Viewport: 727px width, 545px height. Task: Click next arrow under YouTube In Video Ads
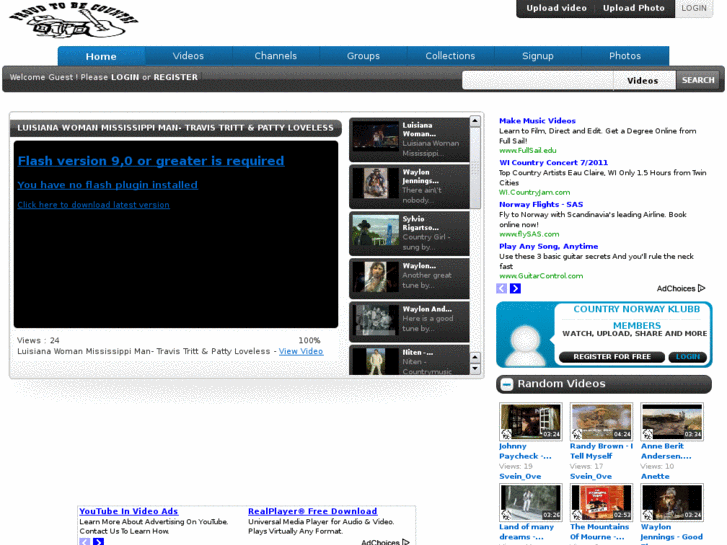[98, 542]
